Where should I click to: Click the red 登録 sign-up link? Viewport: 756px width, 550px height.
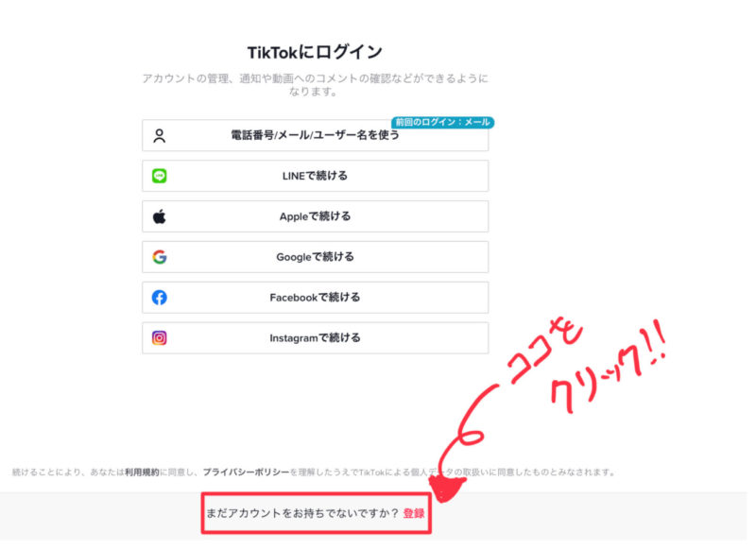click(x=414, y=513)
